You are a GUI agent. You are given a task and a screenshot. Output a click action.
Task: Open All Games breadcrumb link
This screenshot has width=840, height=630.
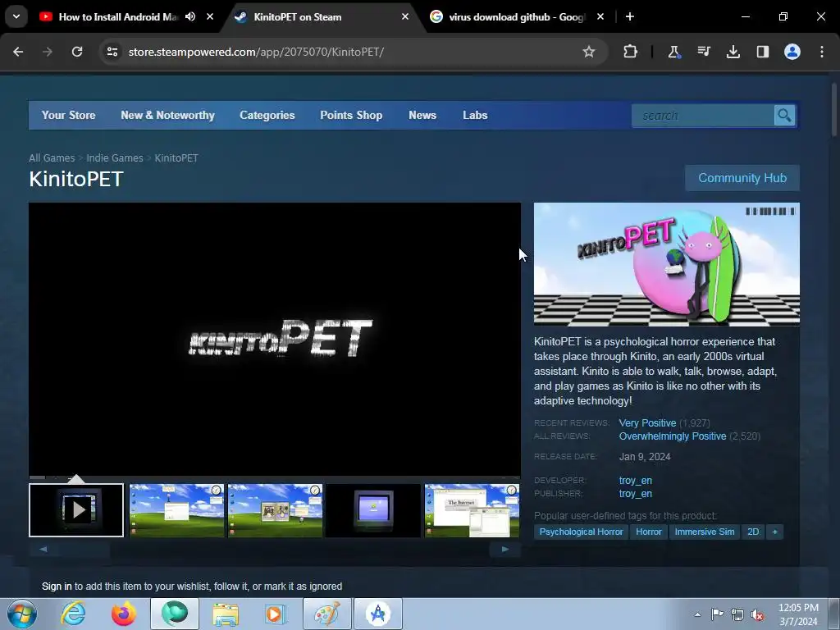pyautogui.click(x=52, y=158)
